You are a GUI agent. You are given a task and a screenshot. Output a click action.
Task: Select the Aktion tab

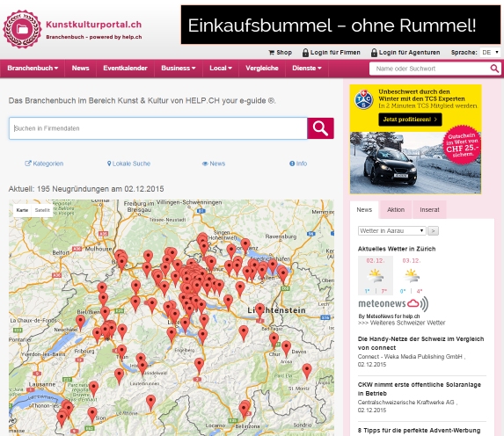[396, 210]
